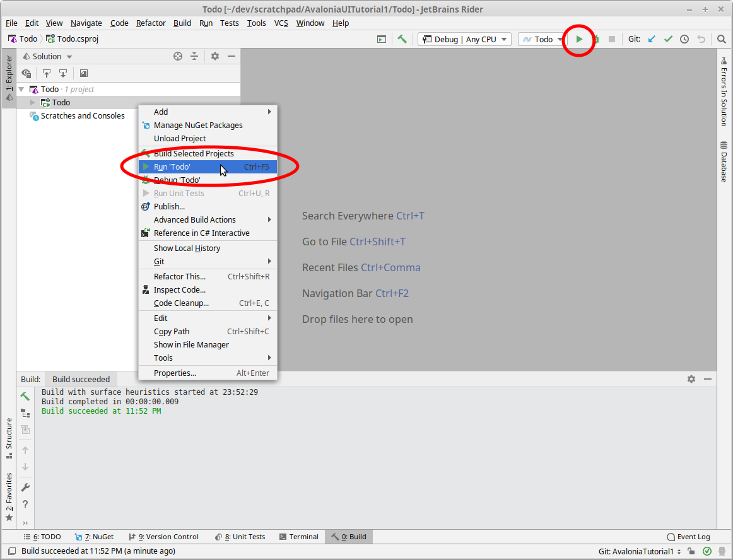The image size is (733, 560).
Task: Click the help question mark in Build panel
Action: click(25, 504)
